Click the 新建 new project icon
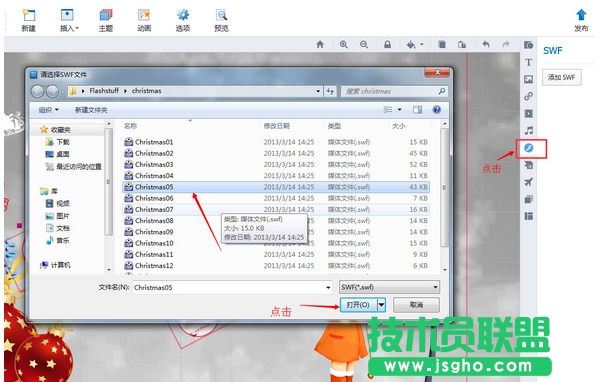 (x=29, y=20)
